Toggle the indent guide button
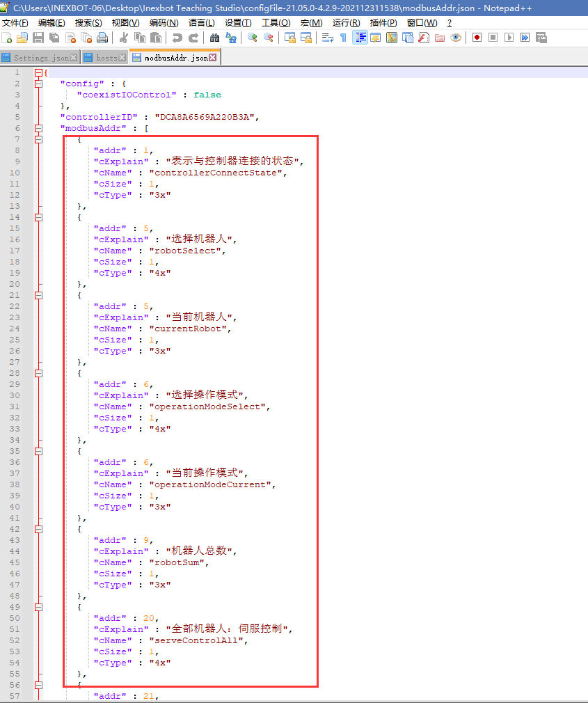 360,38
